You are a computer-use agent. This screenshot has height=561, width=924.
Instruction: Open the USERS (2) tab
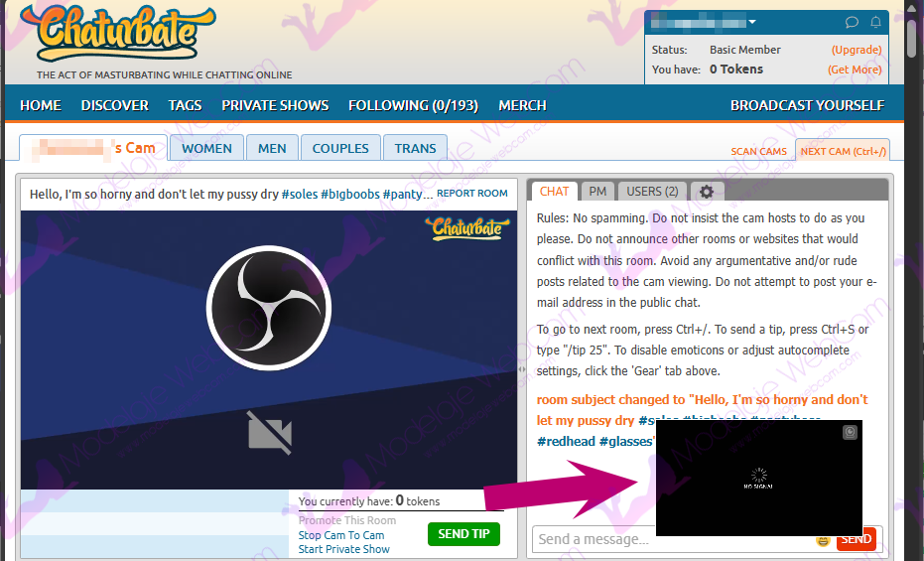click(652, 192)
